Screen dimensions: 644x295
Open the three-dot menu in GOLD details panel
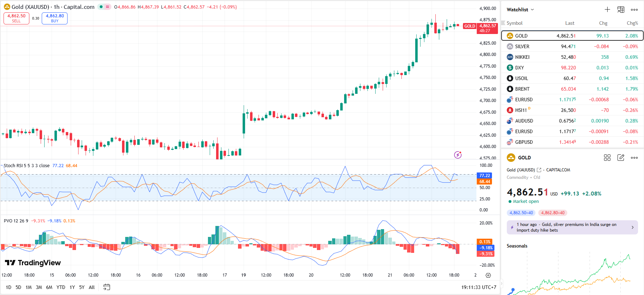[x=634, y=158]
